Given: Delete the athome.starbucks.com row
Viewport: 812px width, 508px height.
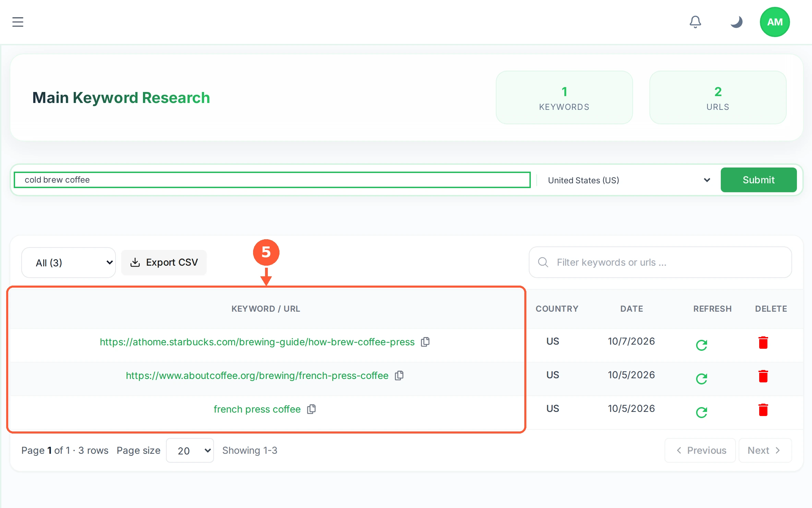Looking at the screenshot, I should click(x=763, y=343).
